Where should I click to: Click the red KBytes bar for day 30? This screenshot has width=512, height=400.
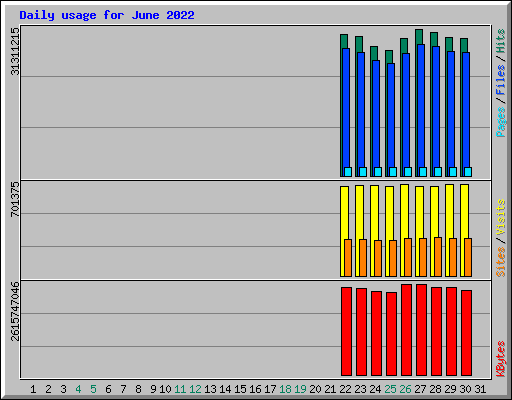click(x=466, y=333)
